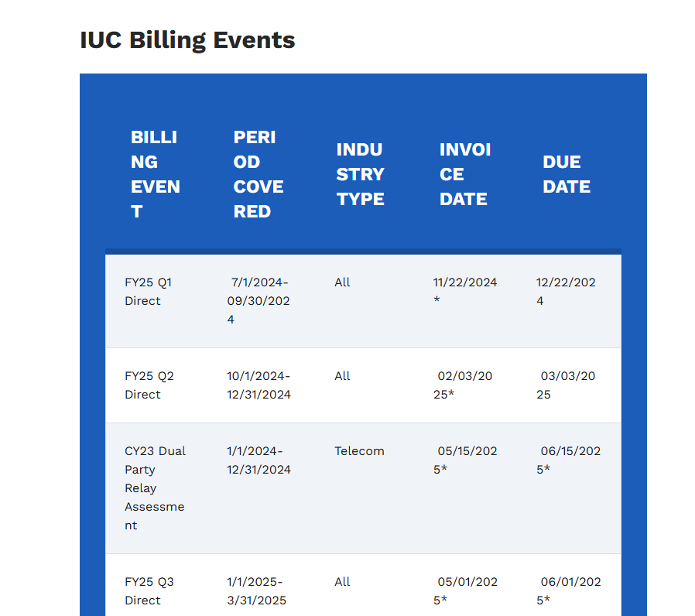Select the 05/15/2025* invoice date cell

tap(465, 460)
